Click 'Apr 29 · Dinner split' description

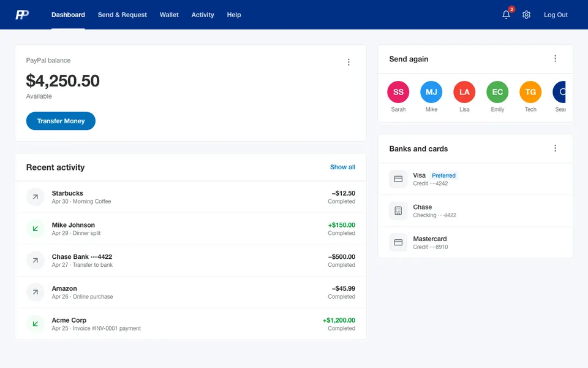[x=76, y=233]
